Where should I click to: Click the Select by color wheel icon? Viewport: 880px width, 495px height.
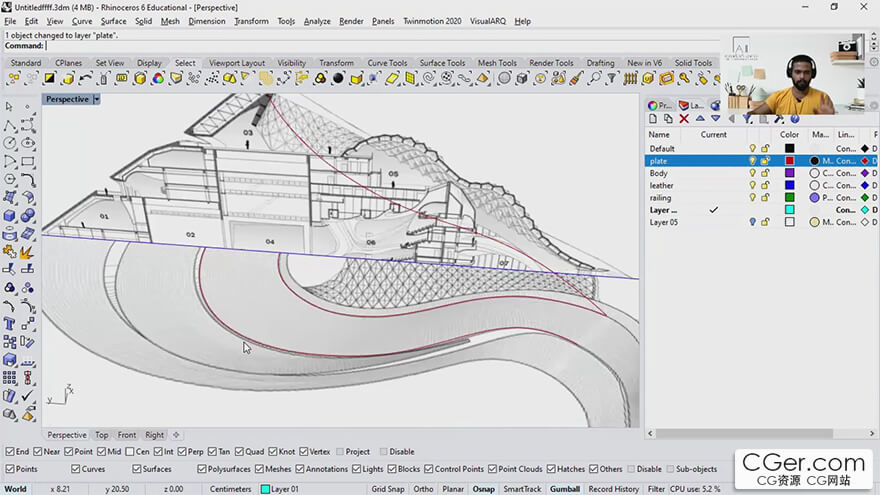pos(158,79)
